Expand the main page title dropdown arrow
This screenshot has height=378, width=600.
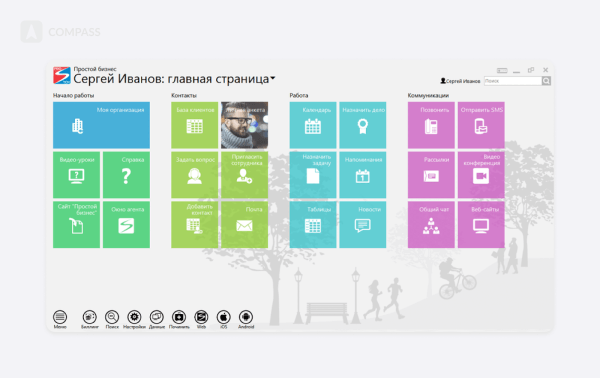[x=273, y=78]
